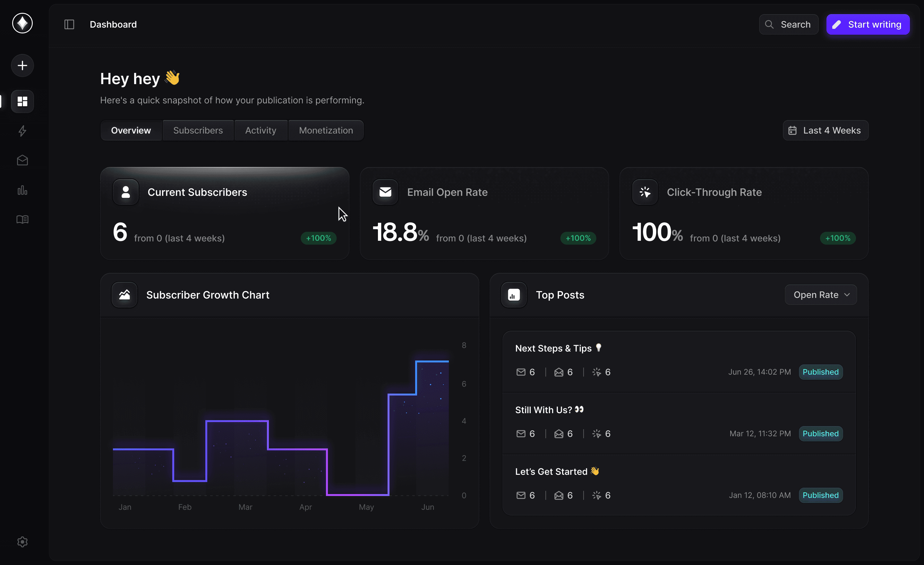The width and height of the screenshot is (924, 565).
Task: Click the Search field in the header
Action: 789,24
